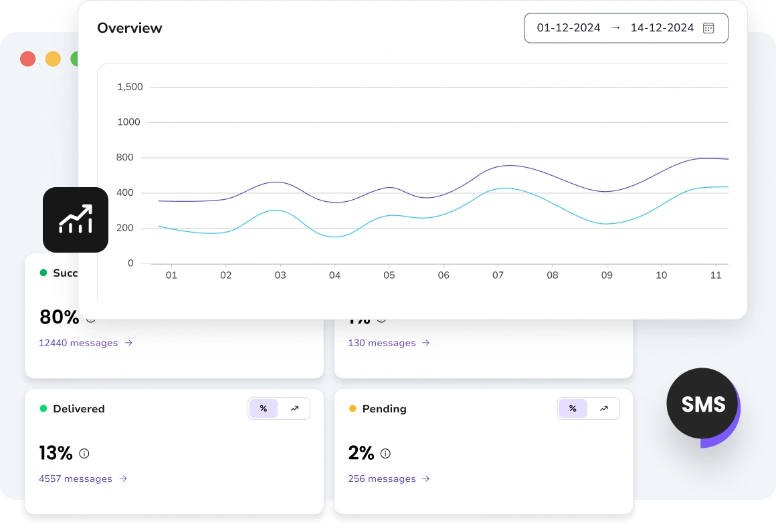Image resolution: width=776 pixels, height=532 pixels.
Task: Toggle the green status dot beside Delivered
Action: 43,409
